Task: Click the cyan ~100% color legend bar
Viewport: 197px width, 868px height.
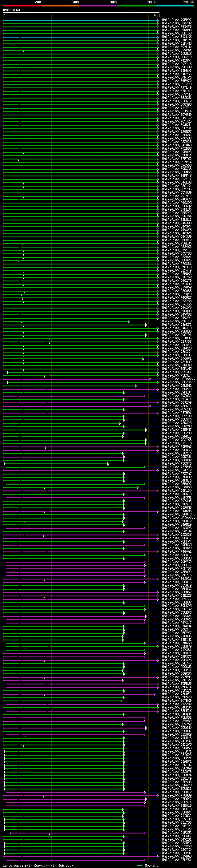Action: [175, 6]
